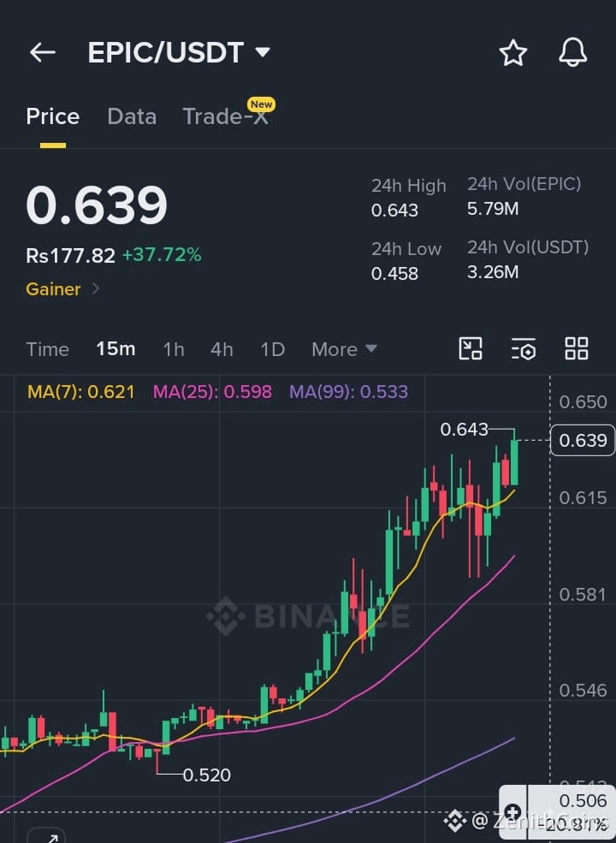Tap the MA(7): 0.621 indicator label
Screen dimensions: 616x843
(x=81, y=391)
